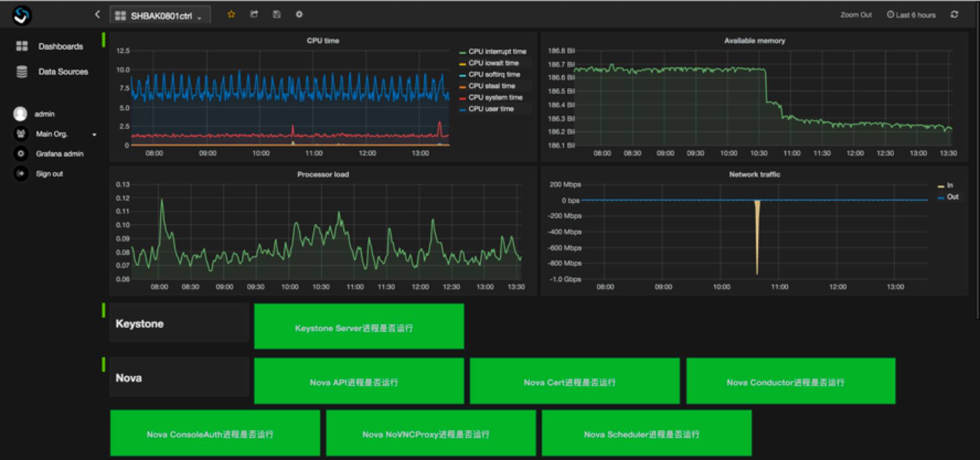Open the 'Last 6 hours' time range picker
The image size is (980, 460).
tap(912, 15)
